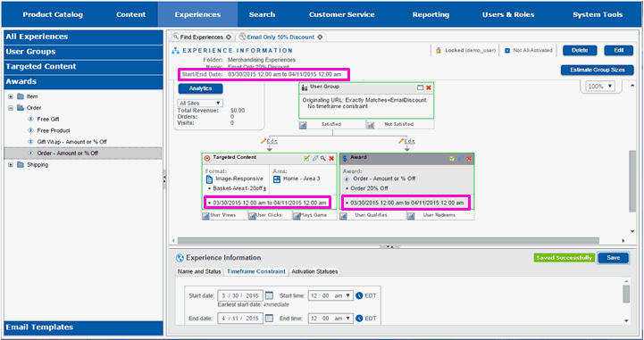The height and width of the screenshot is (340, 644).
Task: Expand the Shipping folder in Awards tree
Action: click(11, 165)
